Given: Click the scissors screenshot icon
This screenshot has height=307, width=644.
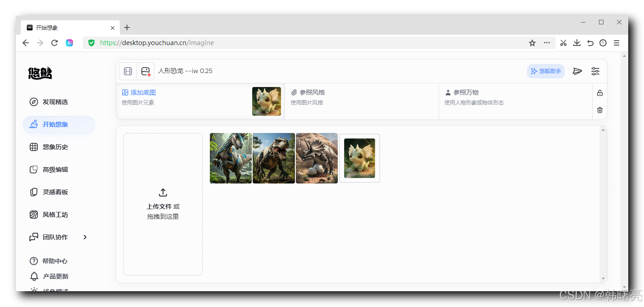Looking at the screenshot, I should pyautogui.click(x=563, y=43).
